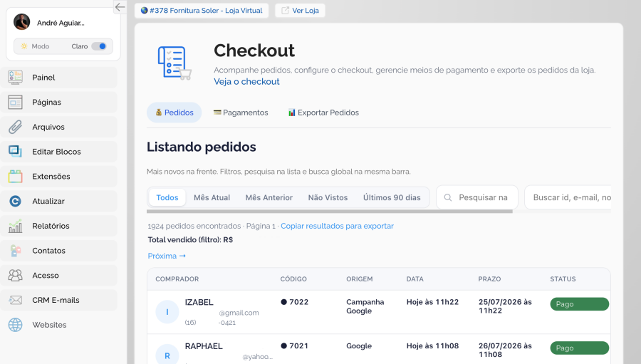Click the CRM E-mails envelope icon
641x364 pixels.
15,300
